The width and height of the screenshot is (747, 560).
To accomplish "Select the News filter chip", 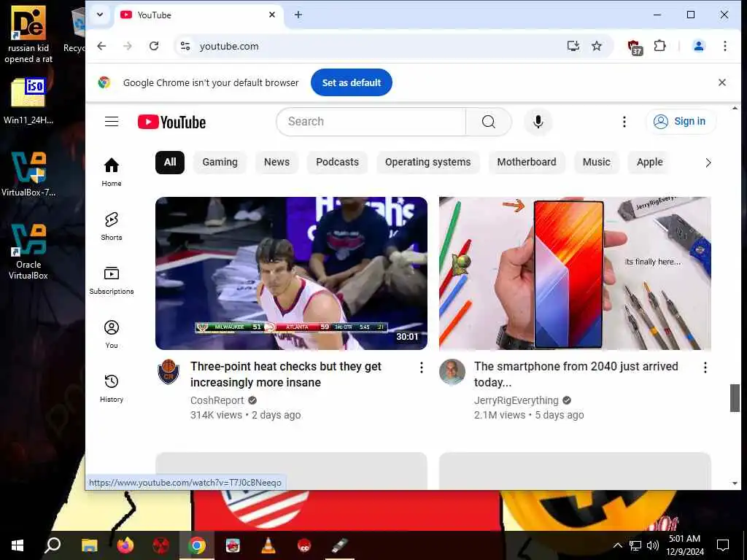I will point(276,162).
